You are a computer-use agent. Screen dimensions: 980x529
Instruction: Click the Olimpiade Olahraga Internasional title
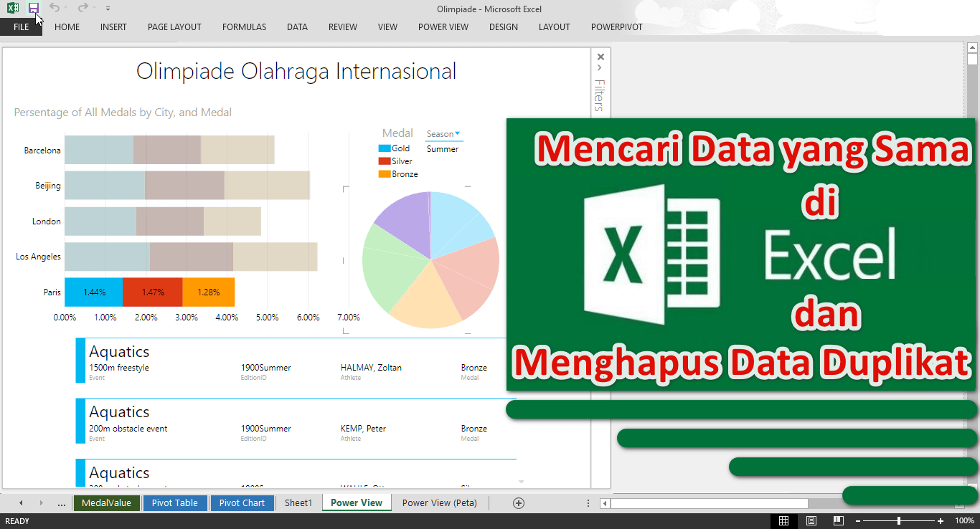click(296, 71)
